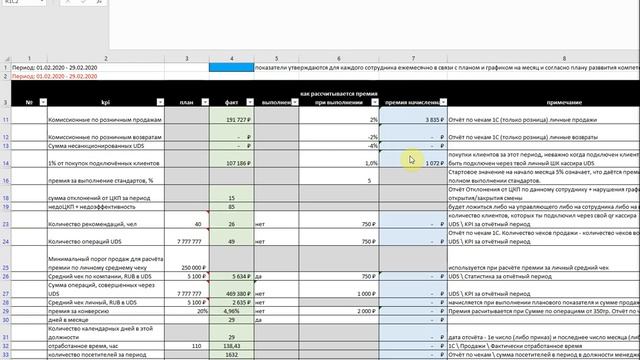This screenshot has width=640, height=360.
Task: Click fact value 138,43
Action: (x=231, y=346)
